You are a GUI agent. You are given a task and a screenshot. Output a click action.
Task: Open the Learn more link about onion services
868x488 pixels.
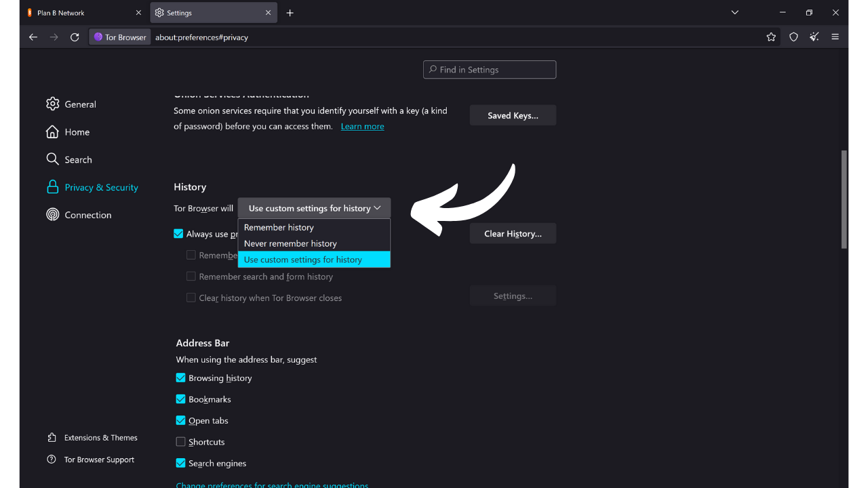tap(362, 126)
